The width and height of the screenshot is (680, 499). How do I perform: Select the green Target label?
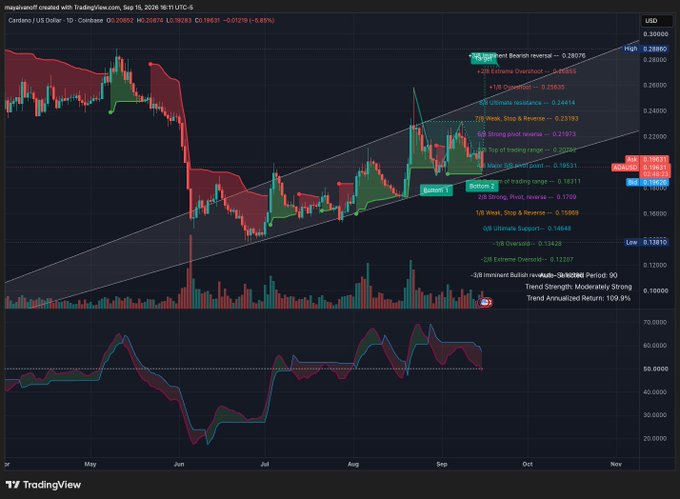click(x=483, y=59)
